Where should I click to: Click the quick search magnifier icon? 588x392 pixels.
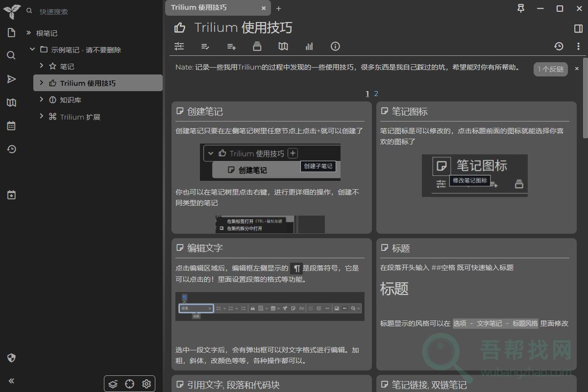point(29,11)
